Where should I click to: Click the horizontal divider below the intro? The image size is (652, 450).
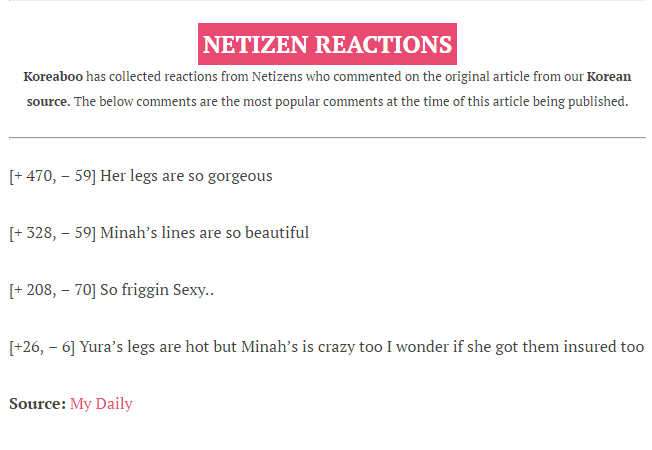click(327, 137)
